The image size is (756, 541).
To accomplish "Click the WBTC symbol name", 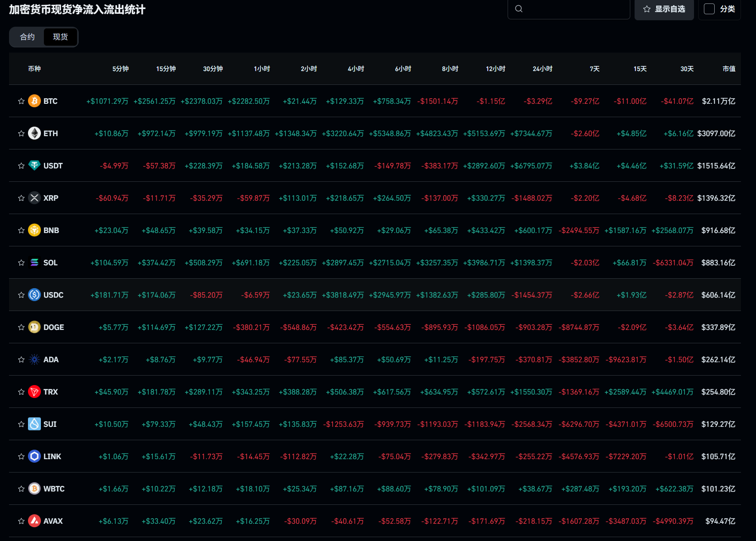I will (54, 489).
